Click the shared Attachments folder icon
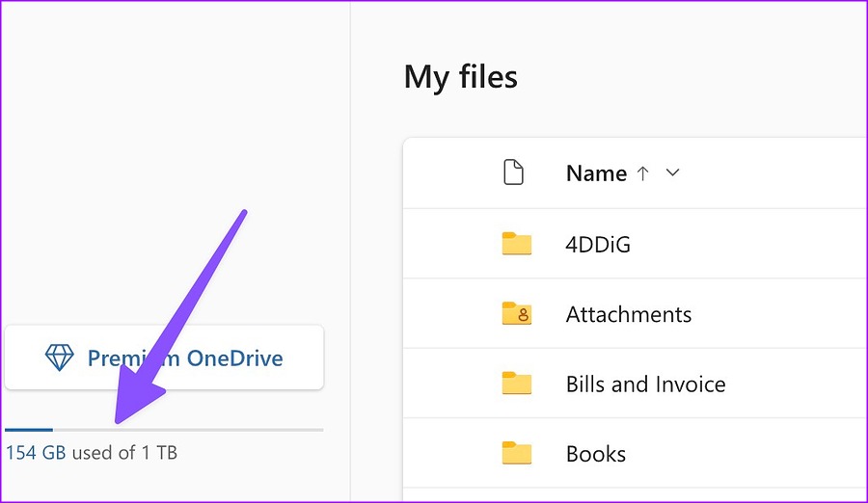868x503 pixels. 517,314
